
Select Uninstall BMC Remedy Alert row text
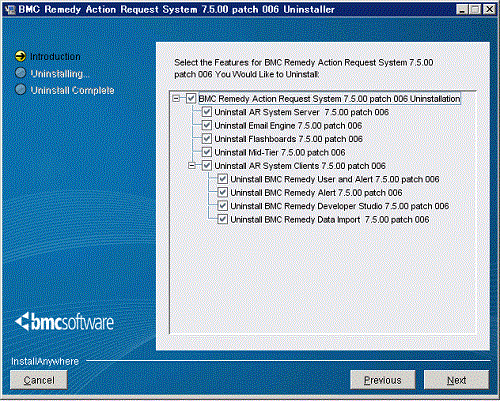[x=316, y=193]
